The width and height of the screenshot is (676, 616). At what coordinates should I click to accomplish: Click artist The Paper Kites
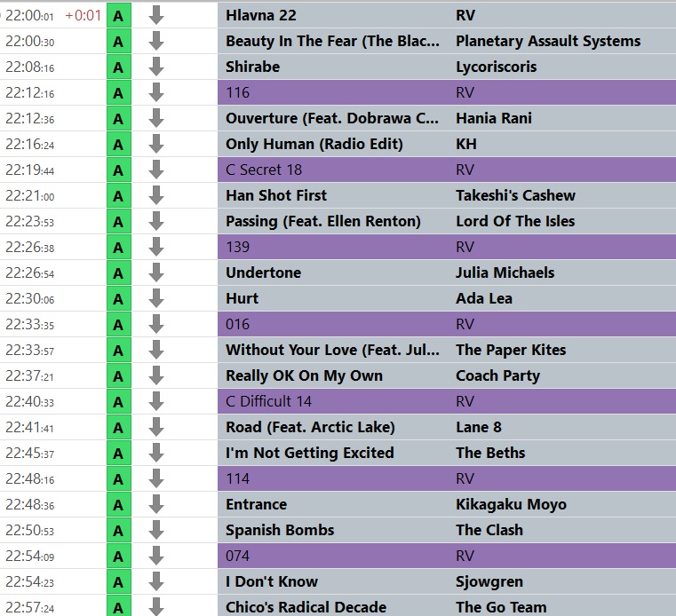[511, 350]
